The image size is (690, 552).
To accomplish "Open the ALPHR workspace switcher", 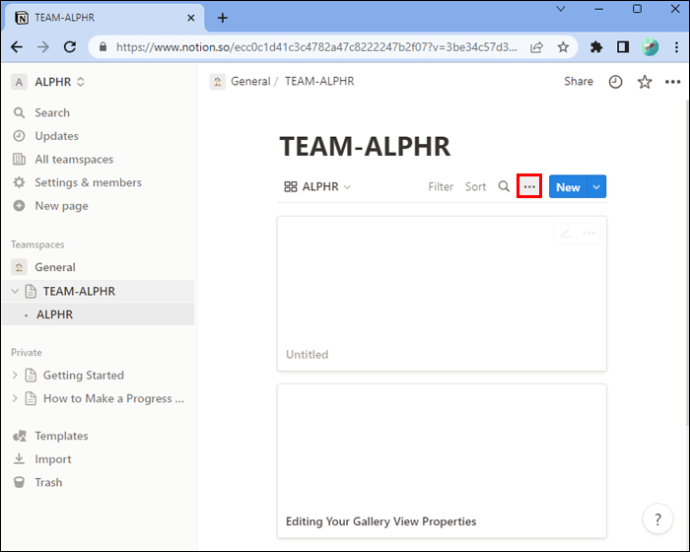I will 48,82.
